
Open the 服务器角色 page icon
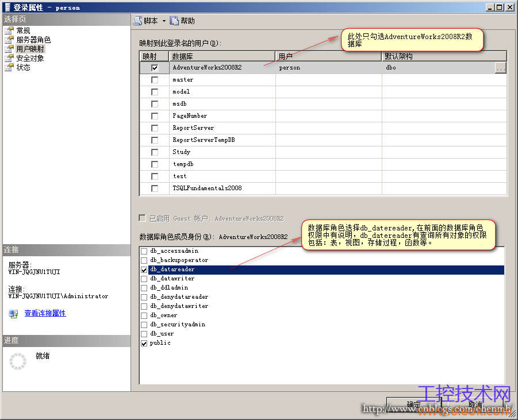click(9, 40)
